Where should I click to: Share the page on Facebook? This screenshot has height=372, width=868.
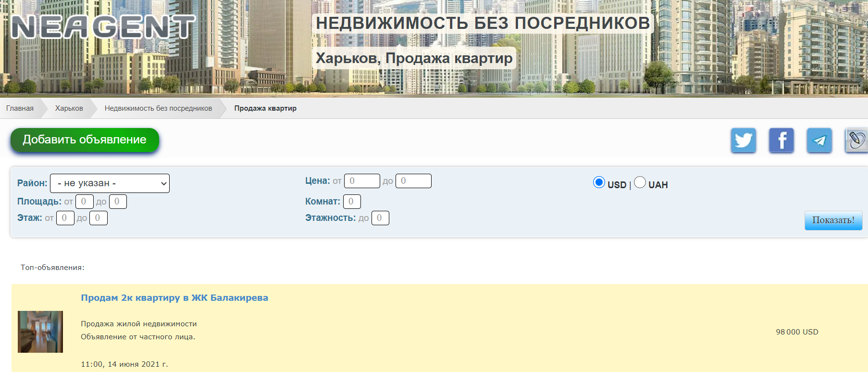(781, 141)
